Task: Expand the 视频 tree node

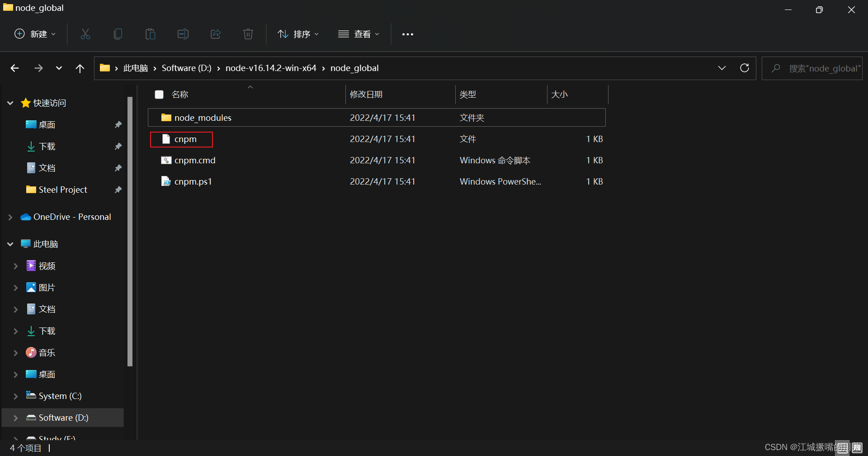Action: pos(16,266)
